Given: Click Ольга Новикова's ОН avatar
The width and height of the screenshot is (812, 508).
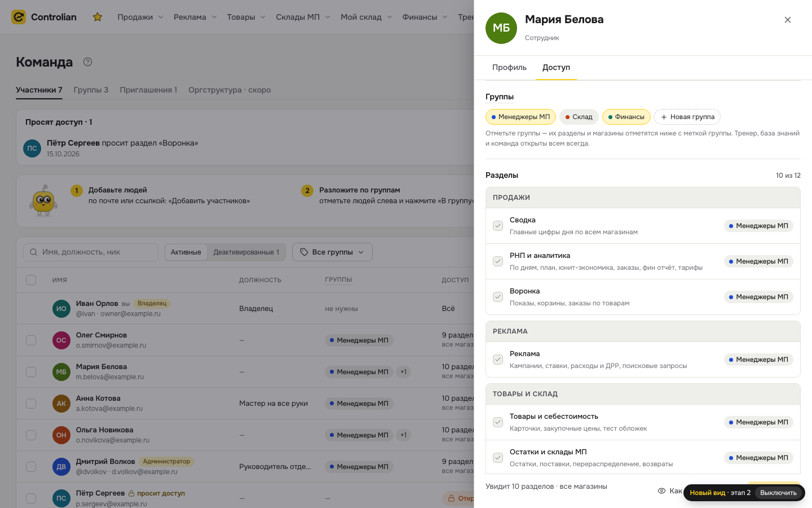Looking at the screenshot, I should [61, 435].
